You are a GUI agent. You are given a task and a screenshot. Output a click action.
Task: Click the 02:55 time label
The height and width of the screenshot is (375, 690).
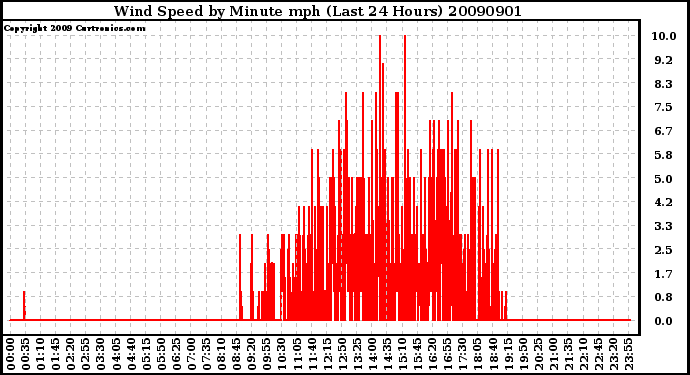coord(86,354)
